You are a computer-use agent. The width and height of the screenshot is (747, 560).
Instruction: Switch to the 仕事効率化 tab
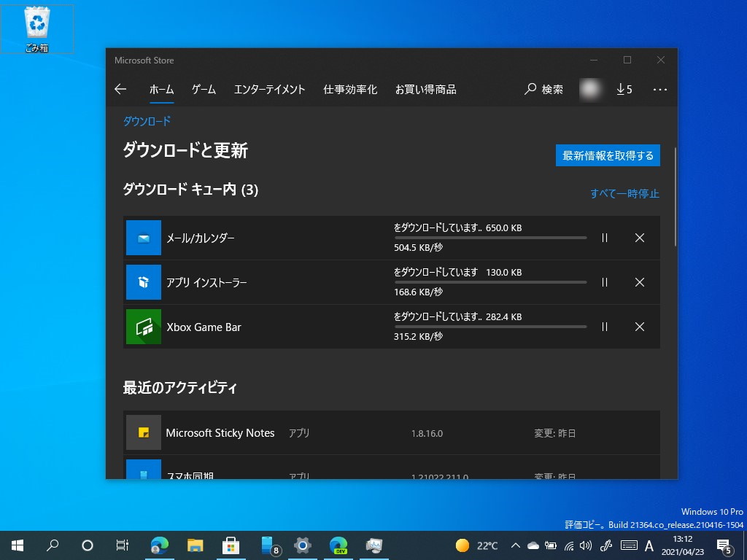pyautogui.click(x=350, y=89)
